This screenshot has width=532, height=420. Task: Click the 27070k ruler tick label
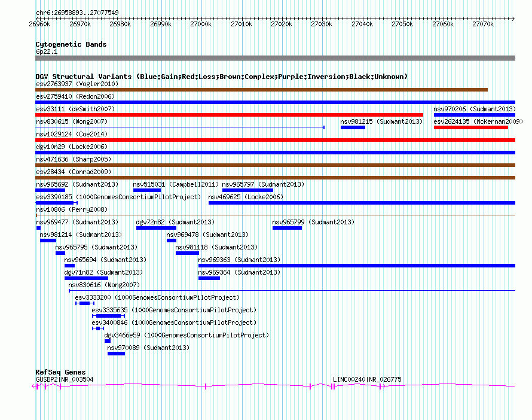click(x=483, y=24)
